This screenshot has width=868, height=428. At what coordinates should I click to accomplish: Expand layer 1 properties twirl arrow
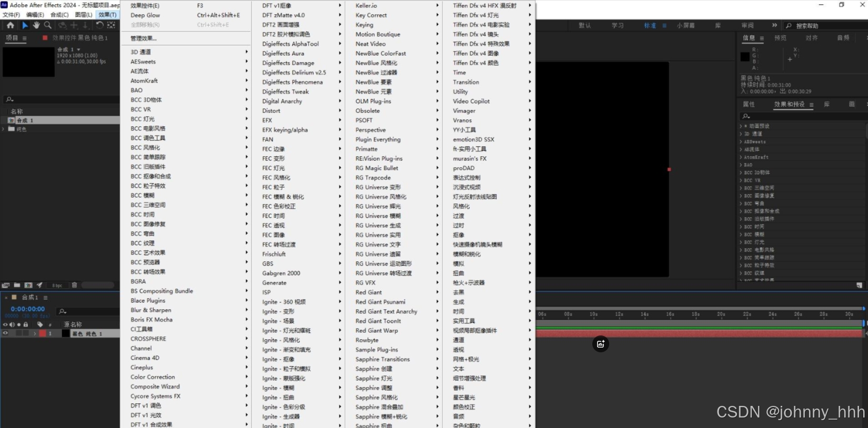35,333
